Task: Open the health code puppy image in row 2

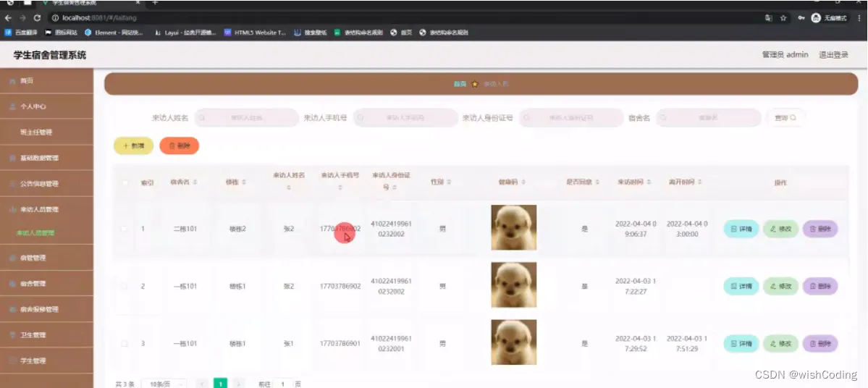Action: 514,285
